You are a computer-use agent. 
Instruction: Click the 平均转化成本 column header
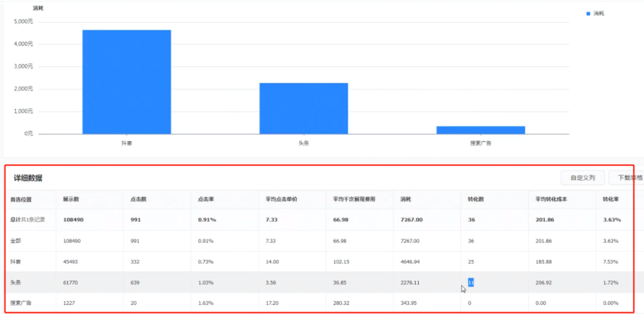tap(551, 200)
